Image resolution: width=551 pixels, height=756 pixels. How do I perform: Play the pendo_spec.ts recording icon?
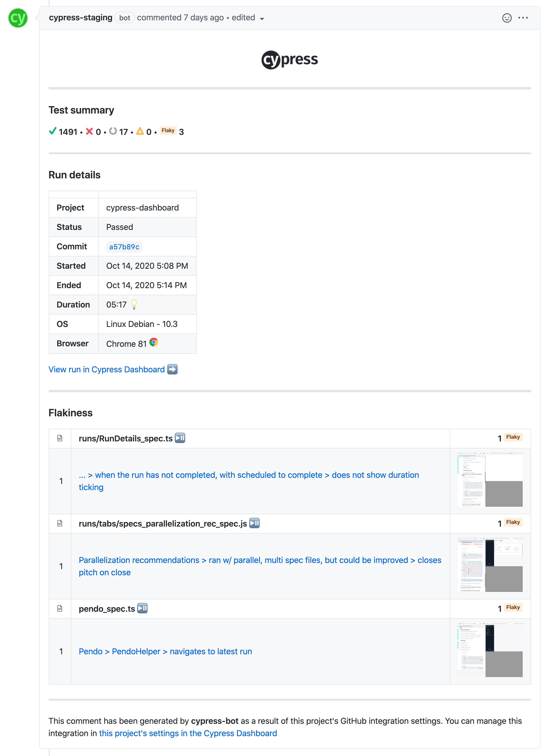142,608
